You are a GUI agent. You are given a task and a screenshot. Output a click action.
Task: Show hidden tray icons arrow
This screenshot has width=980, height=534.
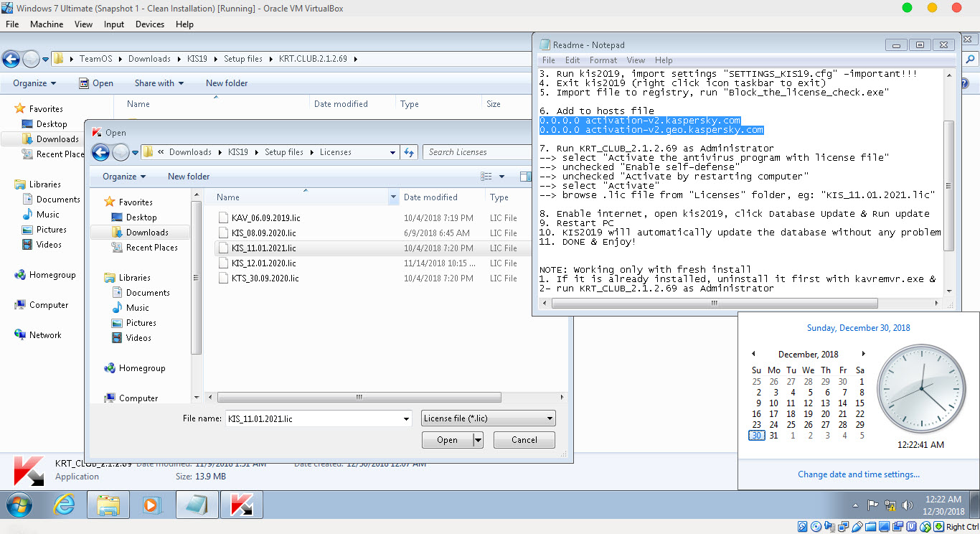point(856,505)
